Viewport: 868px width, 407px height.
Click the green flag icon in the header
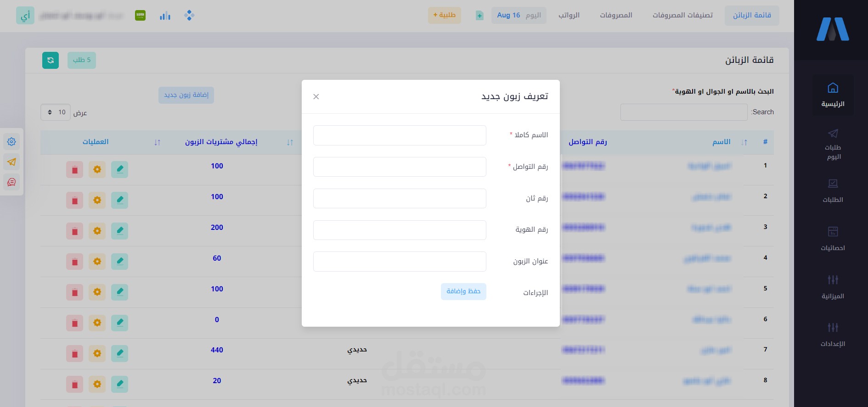tap(140, 15)
